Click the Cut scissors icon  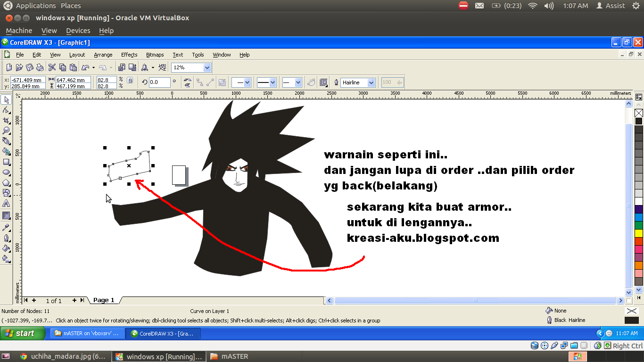[52, 67]
